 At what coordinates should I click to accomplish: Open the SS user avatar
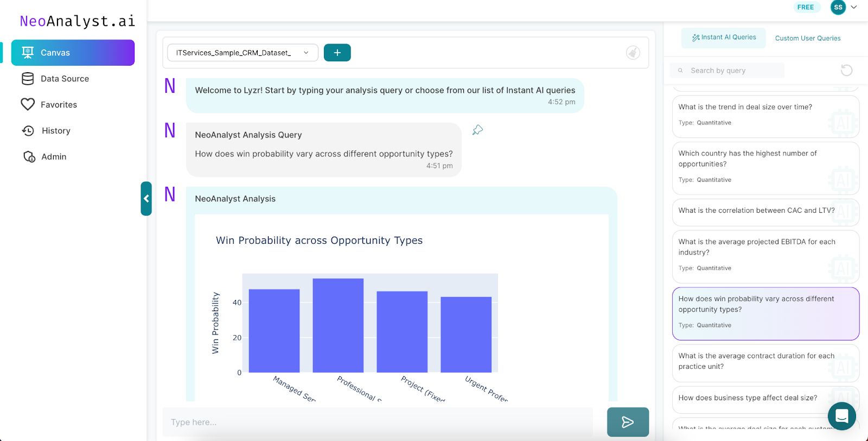tap(838, 7)
